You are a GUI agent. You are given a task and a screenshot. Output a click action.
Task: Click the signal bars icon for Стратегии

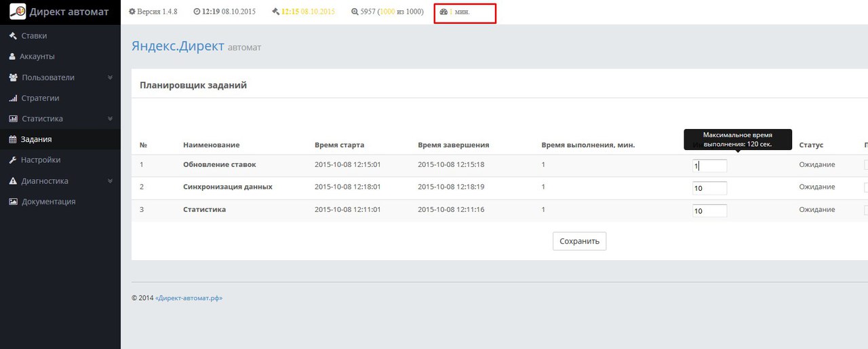pyautogui.click(x=13, y=98)
